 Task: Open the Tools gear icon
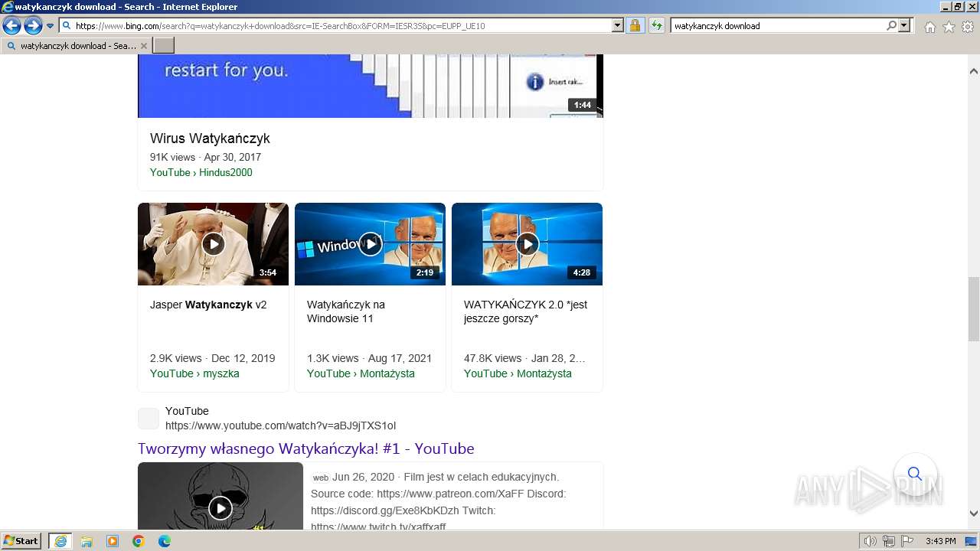tap(968, 27)
